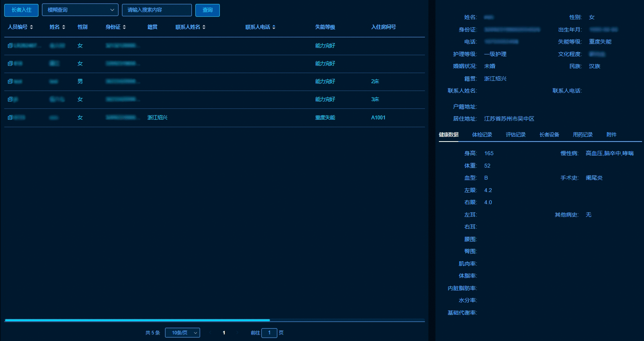The height and width of the screenshot is (341, 644).
Task: Click 能力完好 in the 2床 row
Action: pos(325,81)
